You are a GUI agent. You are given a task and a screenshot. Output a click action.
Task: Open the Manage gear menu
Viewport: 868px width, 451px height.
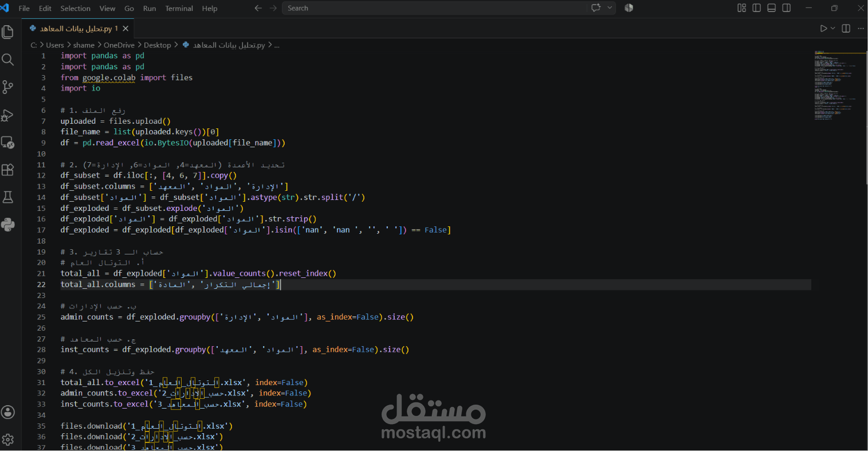[8, 440]
